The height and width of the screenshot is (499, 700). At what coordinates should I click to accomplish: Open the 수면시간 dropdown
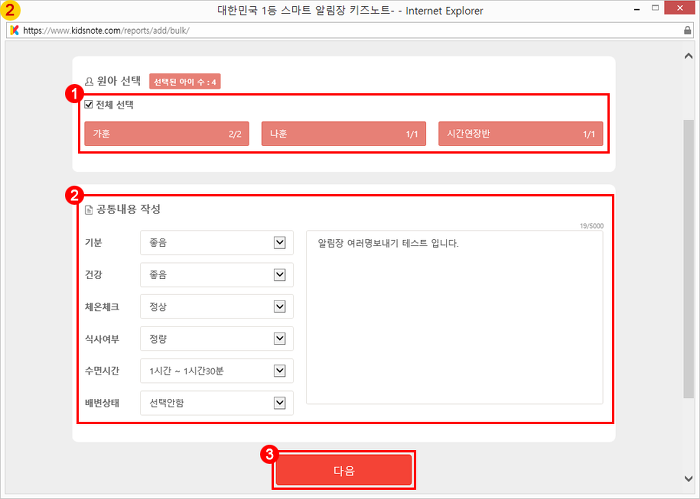click(x=217, y=371)
